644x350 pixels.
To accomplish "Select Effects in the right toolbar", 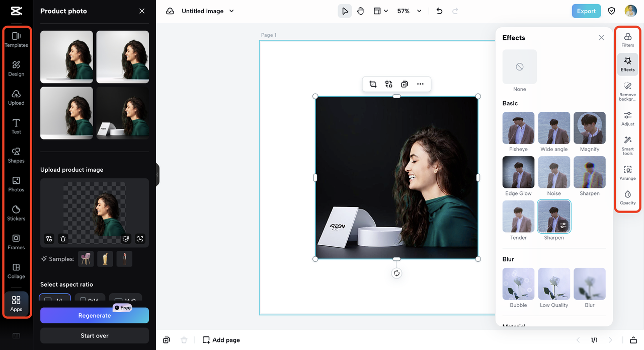I will click(627, 64).
